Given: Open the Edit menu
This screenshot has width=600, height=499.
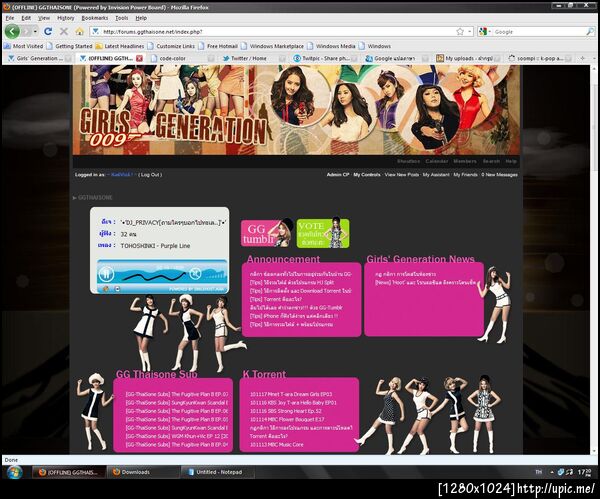Looking at the screenshot, I should [26, 18].
